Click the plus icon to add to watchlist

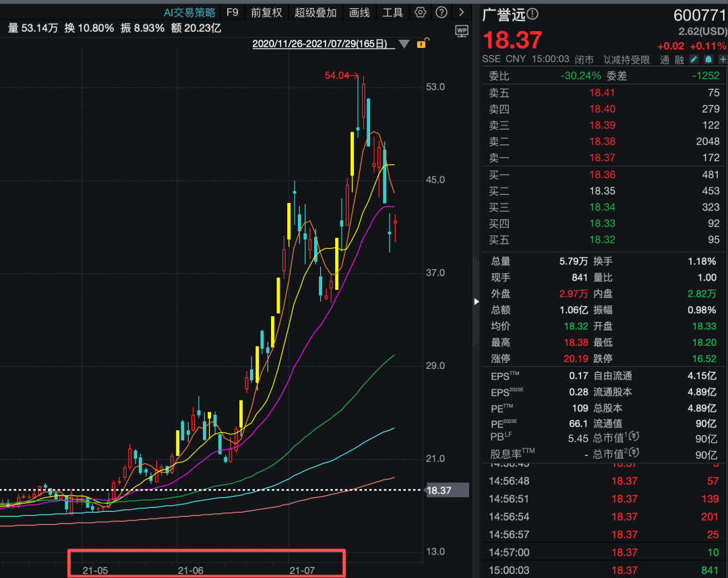pyautogui.click(x=724, y=59)
